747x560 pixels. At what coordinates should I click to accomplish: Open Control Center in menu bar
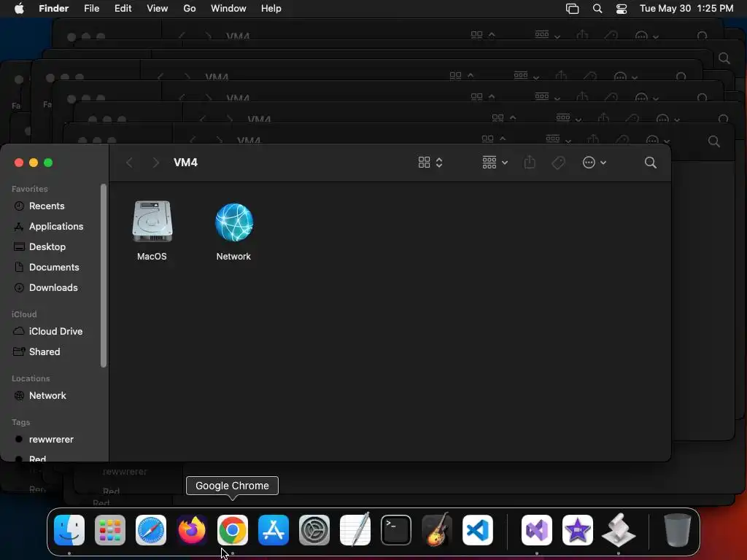coord(622,9)
